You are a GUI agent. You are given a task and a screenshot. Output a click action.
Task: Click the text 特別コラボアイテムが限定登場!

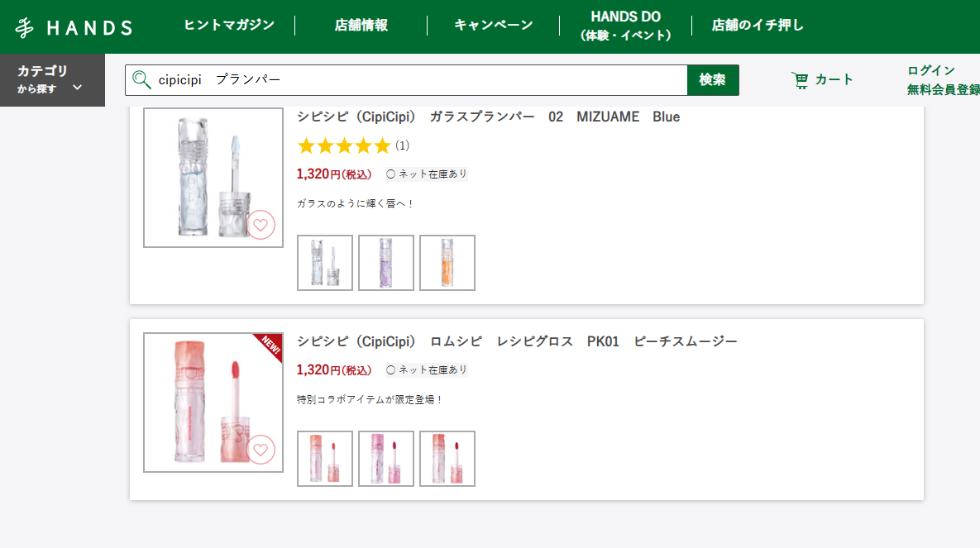point(370,400)
